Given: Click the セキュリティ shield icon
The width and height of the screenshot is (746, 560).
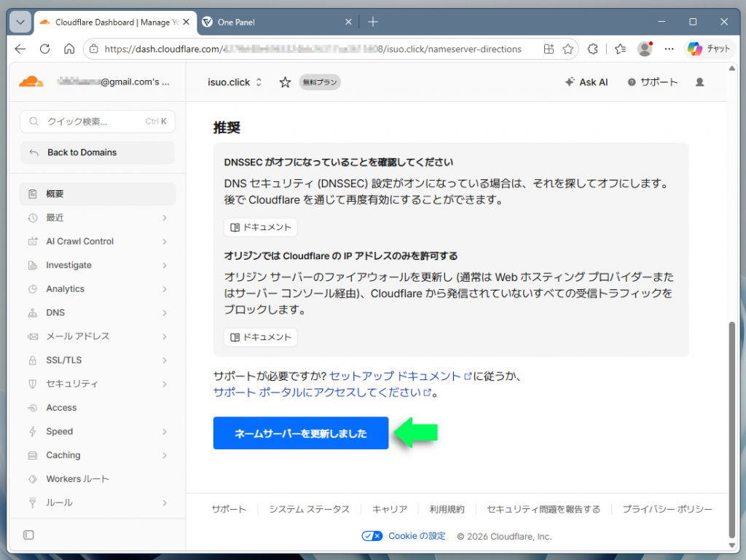Looking at the screenshot, I should point(32,384).
